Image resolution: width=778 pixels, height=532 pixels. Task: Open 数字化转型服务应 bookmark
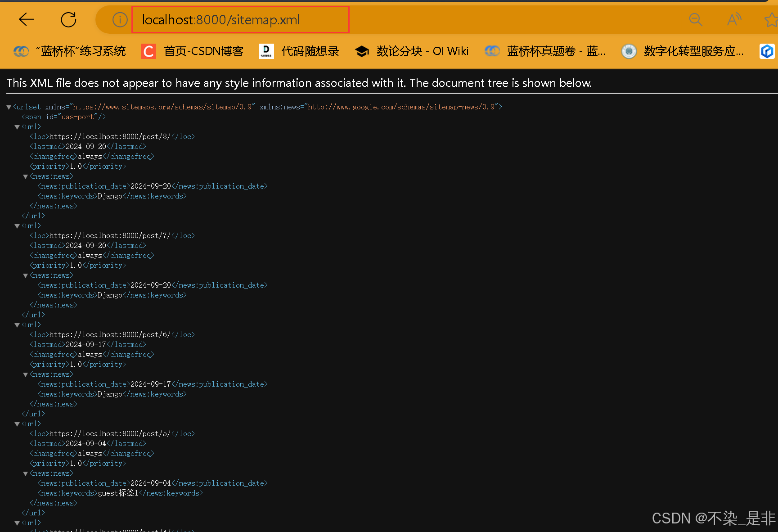(682, 51)
